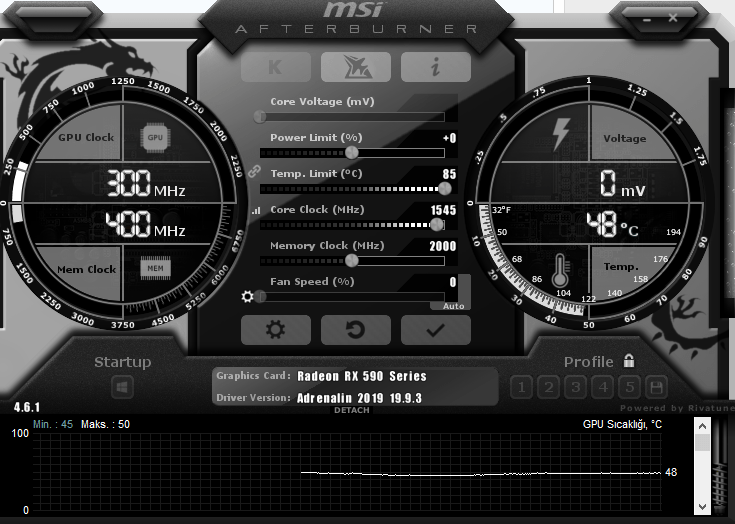Open settings with the gear button
The height and width of the screenshot is (524, 735).
(x=276, y=330)
